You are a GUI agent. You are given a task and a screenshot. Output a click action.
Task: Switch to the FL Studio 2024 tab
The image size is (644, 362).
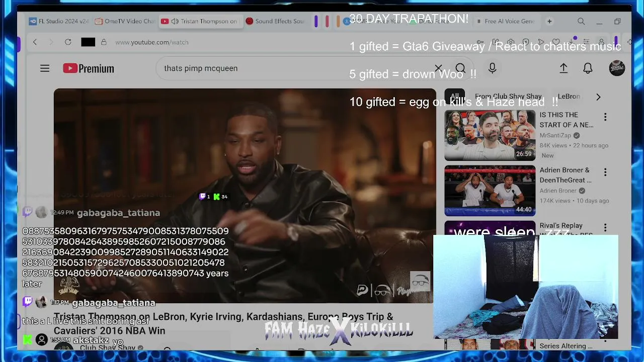click(x=59, y=21)
